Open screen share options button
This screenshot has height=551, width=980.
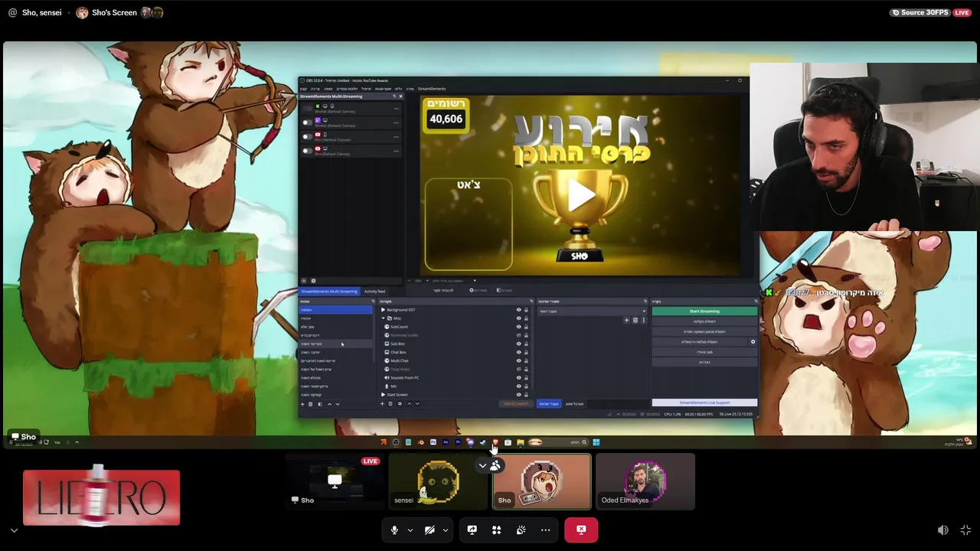pyautogui.click(x=472, y=530)
